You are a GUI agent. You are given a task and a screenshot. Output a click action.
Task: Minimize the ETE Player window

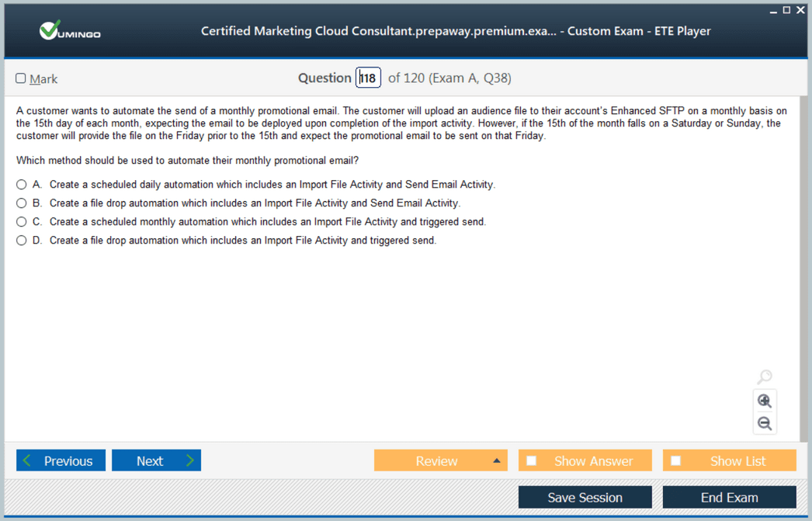773,11
